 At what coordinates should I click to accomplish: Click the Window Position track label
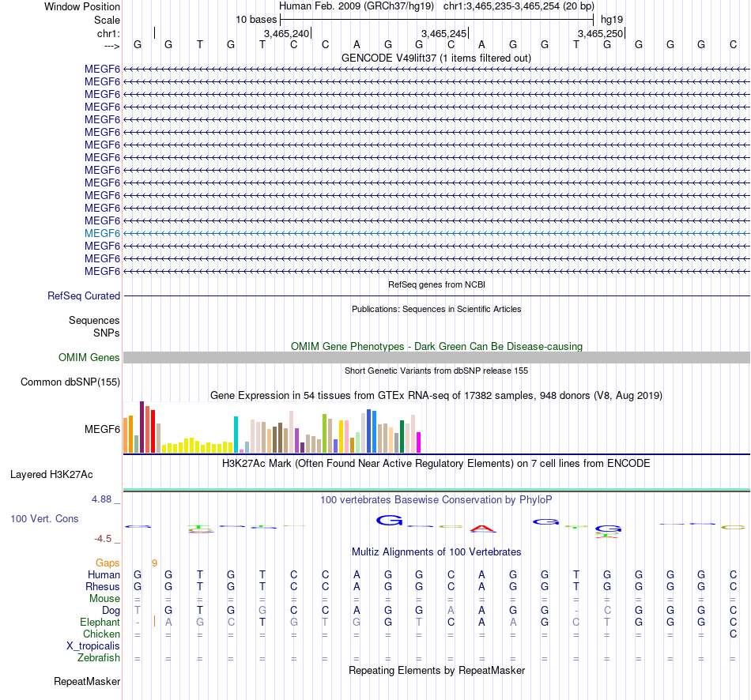(82, 6)
